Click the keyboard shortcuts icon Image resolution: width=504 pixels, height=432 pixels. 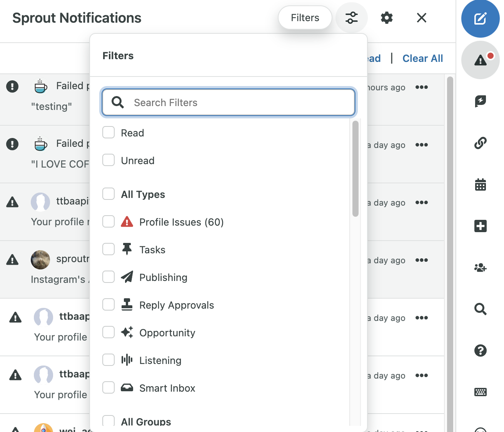(x=480, y=392)
